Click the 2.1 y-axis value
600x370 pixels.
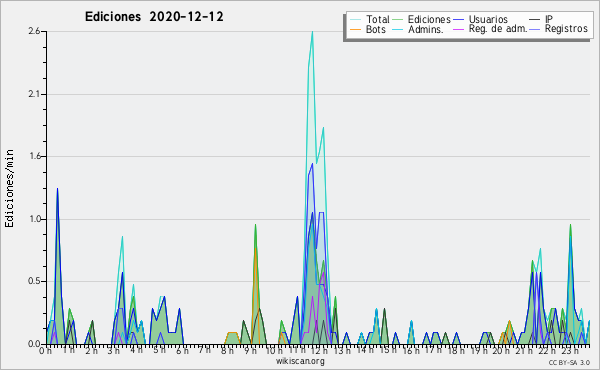[x=34, y=94]
